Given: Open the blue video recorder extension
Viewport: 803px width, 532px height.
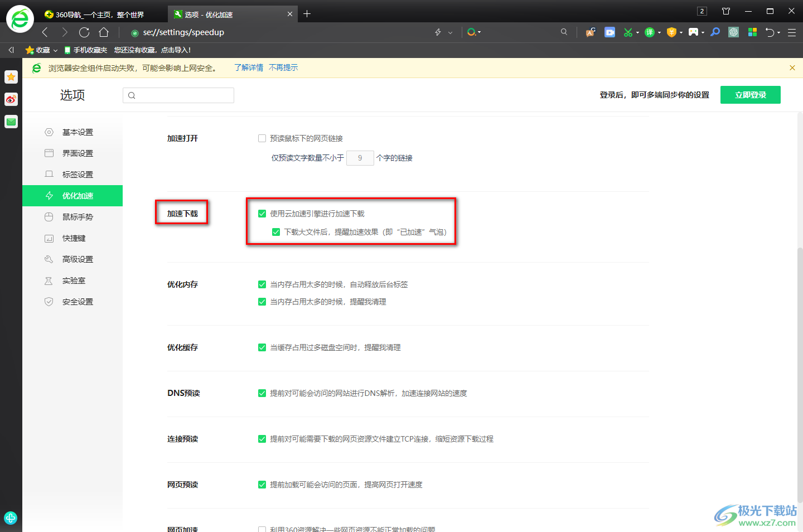Looking at the screenshot, I should tap(610, 32).
